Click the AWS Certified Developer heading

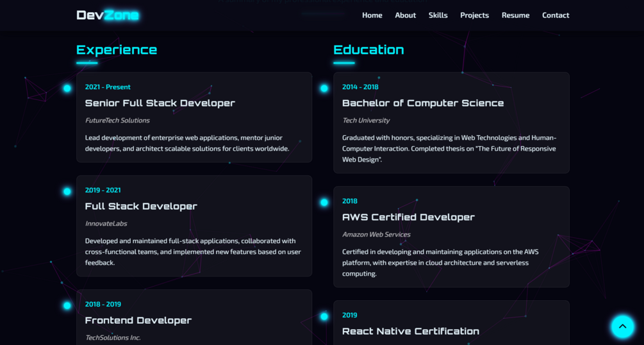click(x=408, y=217)
